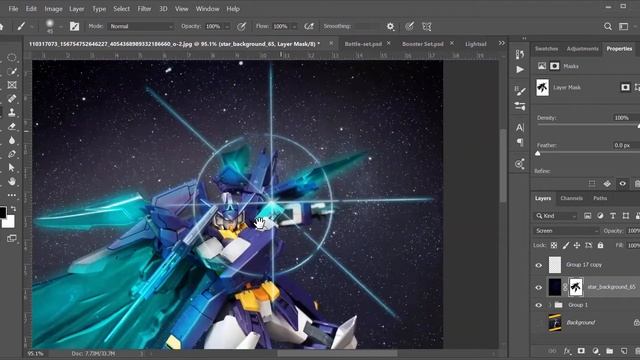
Task: Show the Background layer visibility box
Action: [539, 323]
